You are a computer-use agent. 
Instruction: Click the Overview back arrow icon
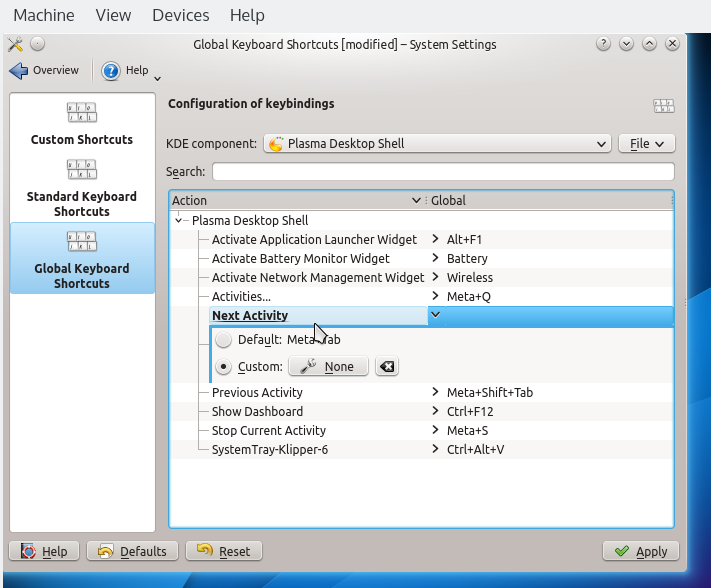pos(19,71)
